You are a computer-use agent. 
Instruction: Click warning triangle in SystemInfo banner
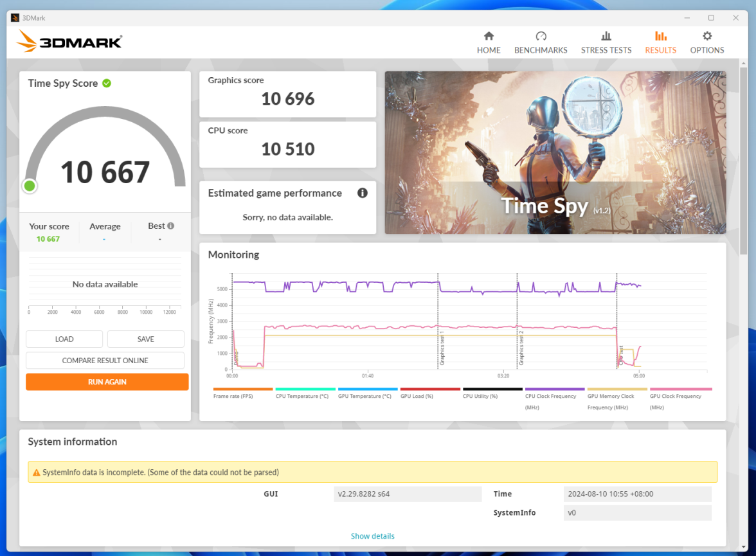click(x=36, y=472)
